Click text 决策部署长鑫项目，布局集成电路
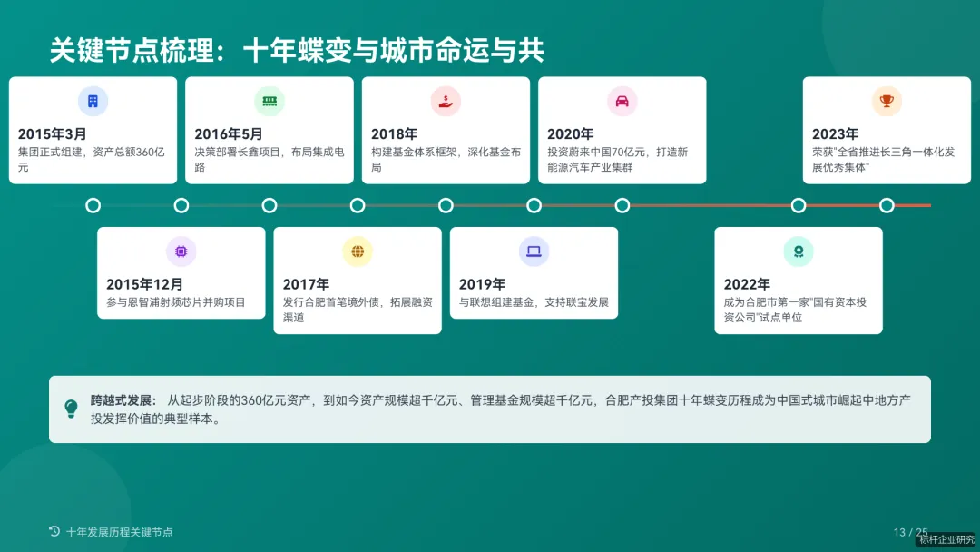 [269, 160]
